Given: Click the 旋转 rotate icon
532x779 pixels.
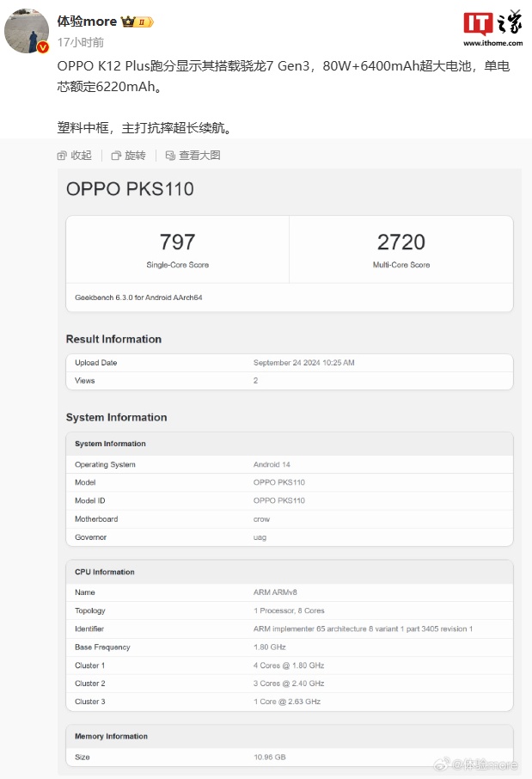Looking at the screenshot, I should click(116, 156).
